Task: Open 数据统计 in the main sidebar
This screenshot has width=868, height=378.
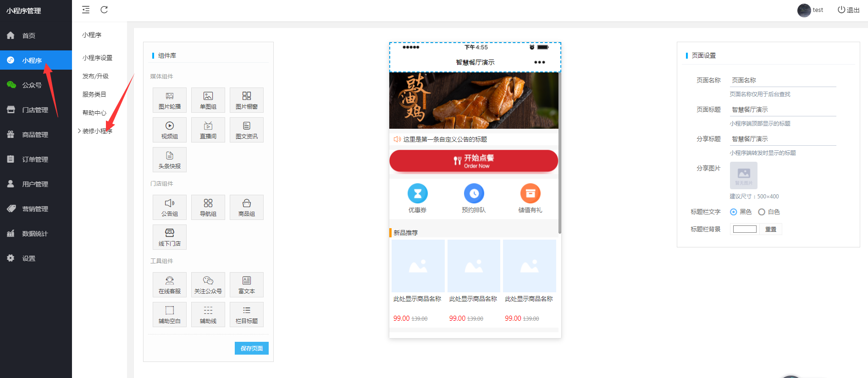Action: [36, 233]
